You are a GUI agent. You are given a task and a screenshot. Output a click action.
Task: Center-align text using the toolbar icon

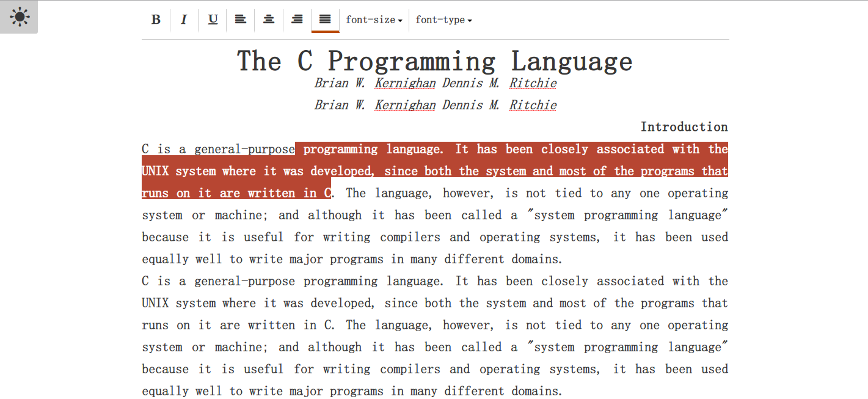[x=269, y=20]
